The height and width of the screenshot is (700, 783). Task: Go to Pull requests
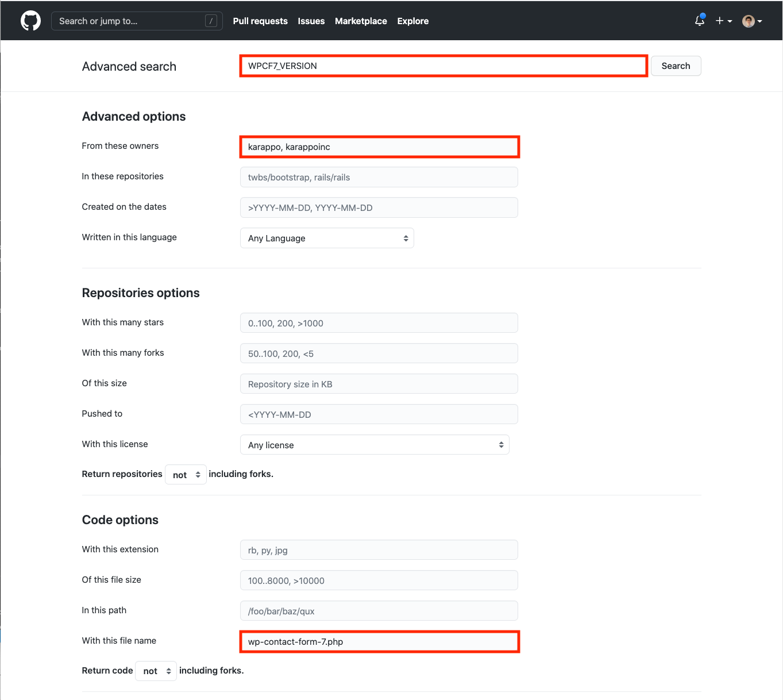coord(260,21)
